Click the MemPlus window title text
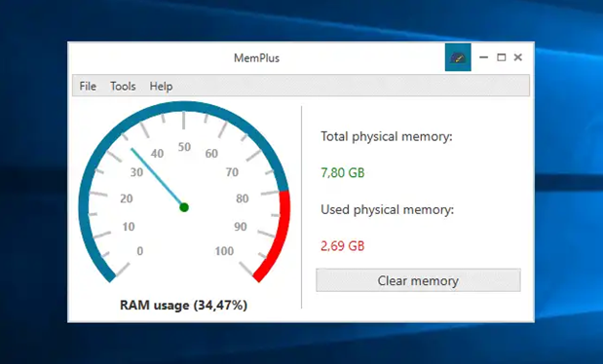Image resolution: width=603 pixels, height=364 pixels. pyautogui.click(x=256, y=58)
